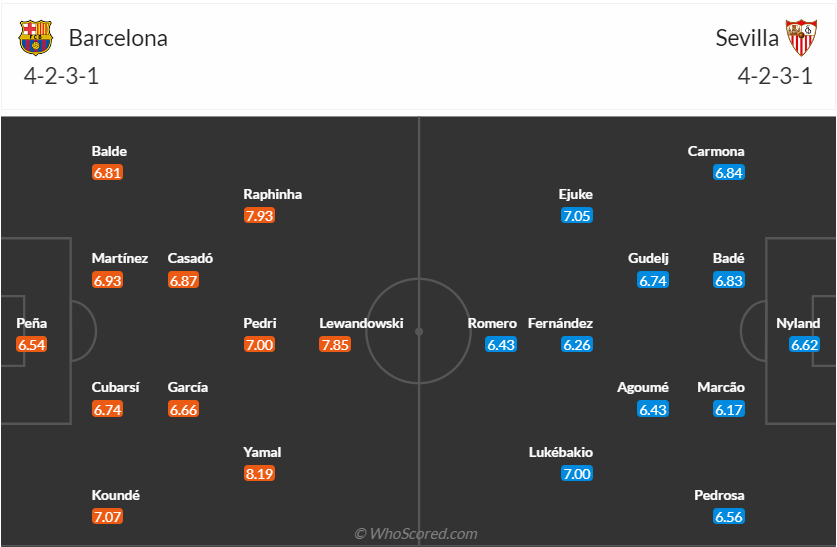Select Koundé's 7.07 rating badge
The height and width of the screenshot is (547, 837).
pos(107,517)
